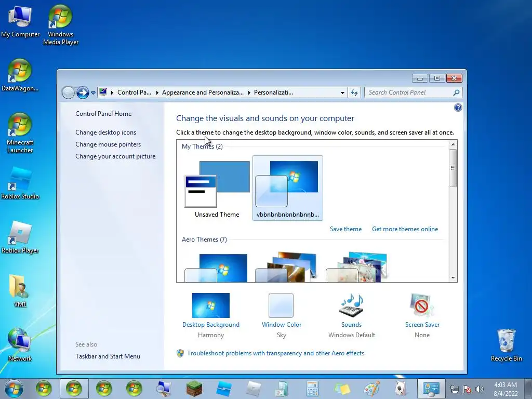Expand the arrow after Control Pa... breadcrumb

tap(157, 92)
